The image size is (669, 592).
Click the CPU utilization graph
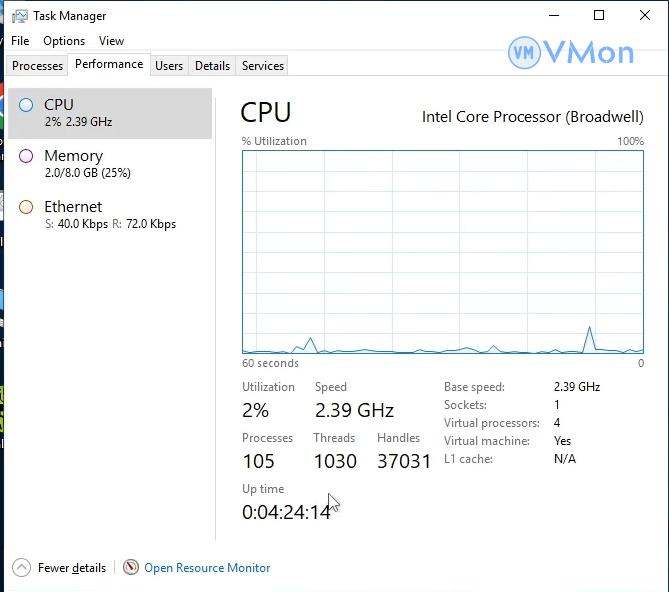click(x=442, y=251)
